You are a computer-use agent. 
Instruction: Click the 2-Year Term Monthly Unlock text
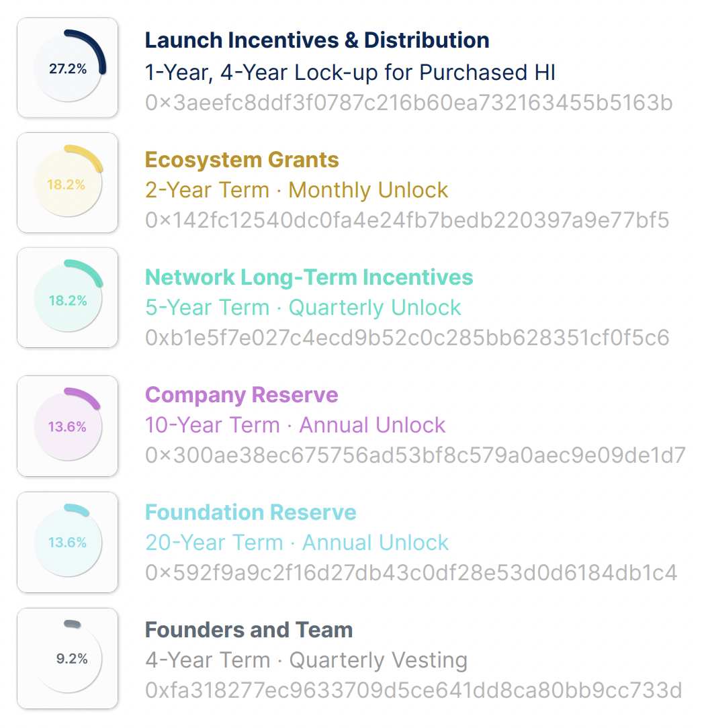pos(296,190)
